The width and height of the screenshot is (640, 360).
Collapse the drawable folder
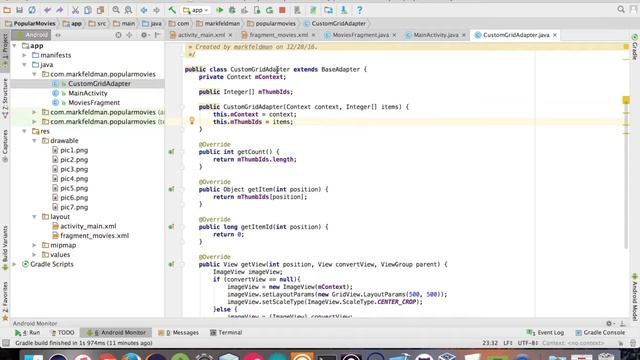34,140
